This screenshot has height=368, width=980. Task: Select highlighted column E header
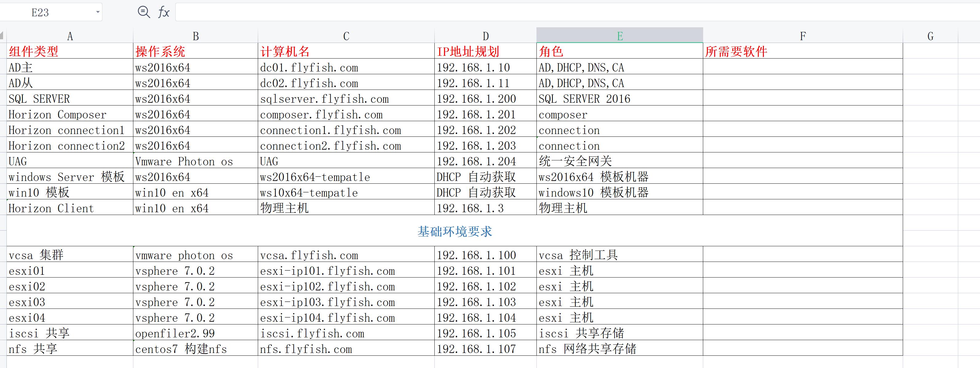pos(620,35)
